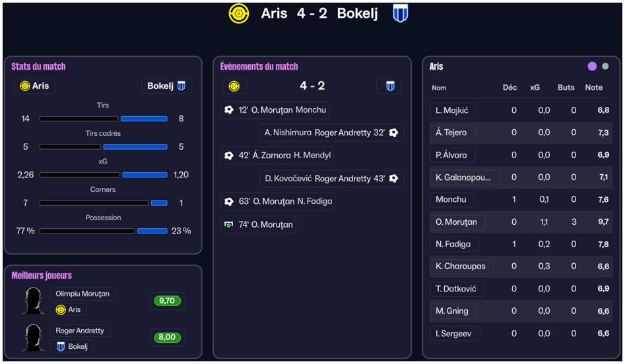Click the penalty icon at 74' O. Moruțan
Screen dimensions: 625x364
click(x=229, y=225)
